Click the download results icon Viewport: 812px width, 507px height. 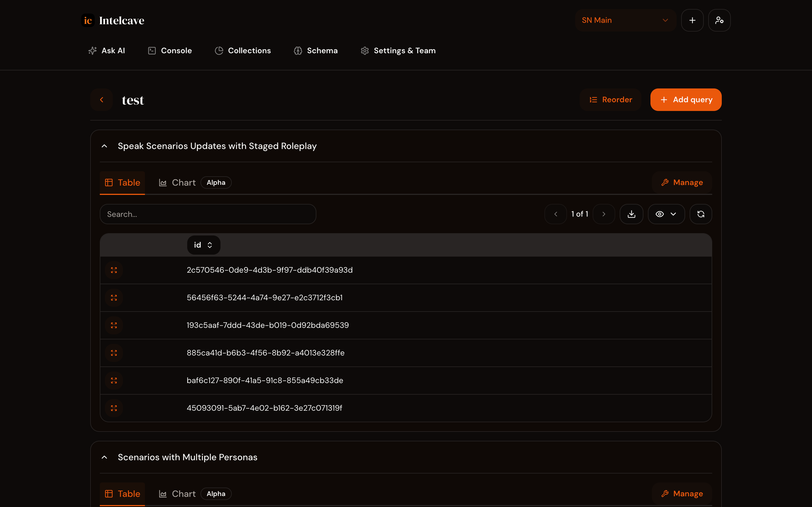point(631,214)
